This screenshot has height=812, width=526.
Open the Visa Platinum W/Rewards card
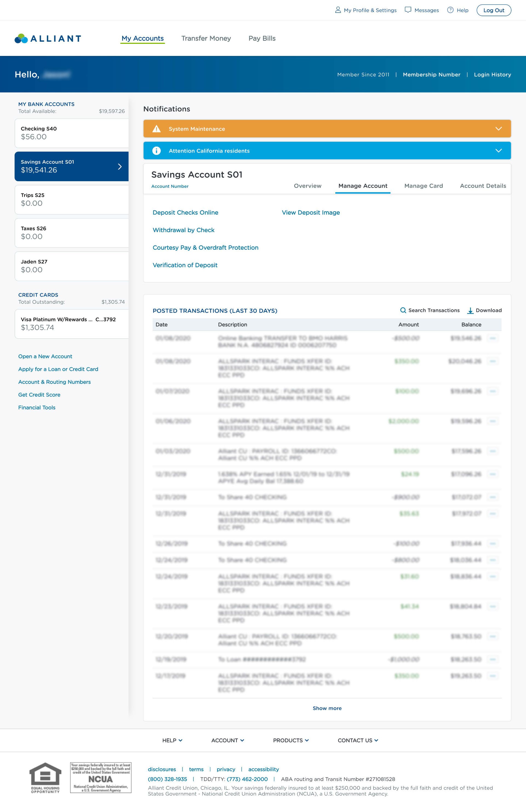[x=72, y=324]
